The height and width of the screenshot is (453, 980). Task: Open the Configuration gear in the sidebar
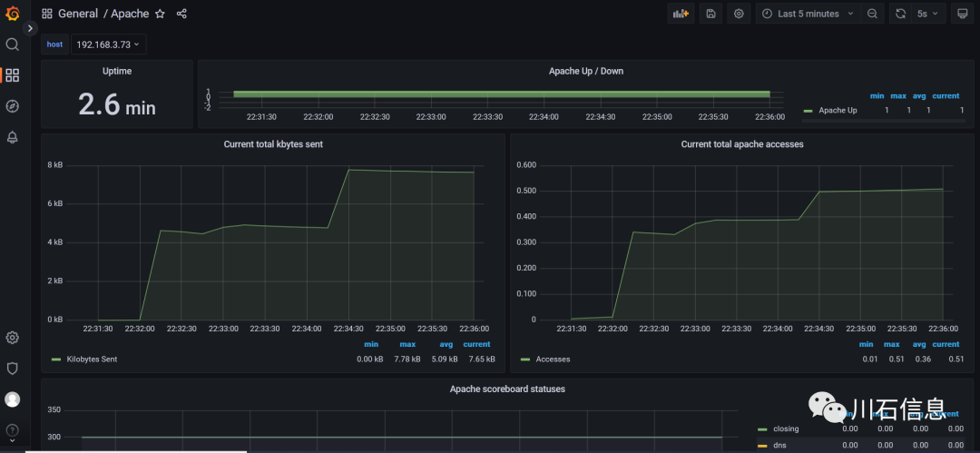click(13, 338)
